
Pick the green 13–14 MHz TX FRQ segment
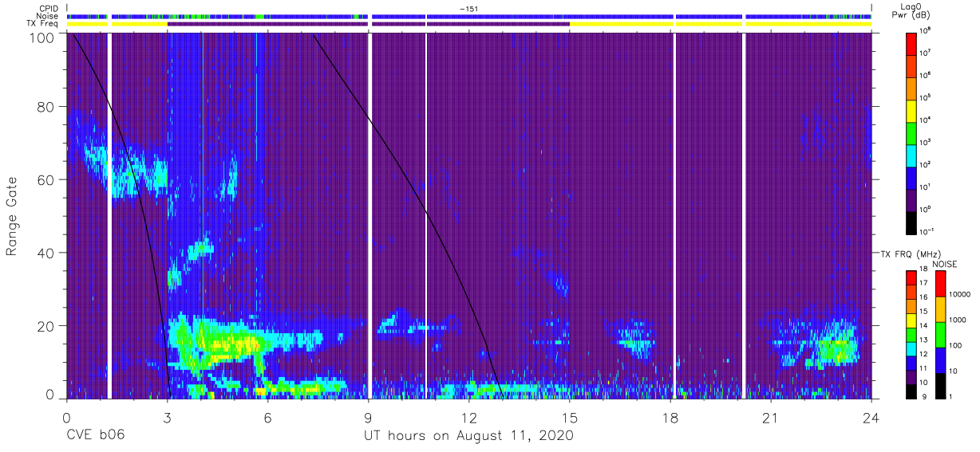coord(912,334)
